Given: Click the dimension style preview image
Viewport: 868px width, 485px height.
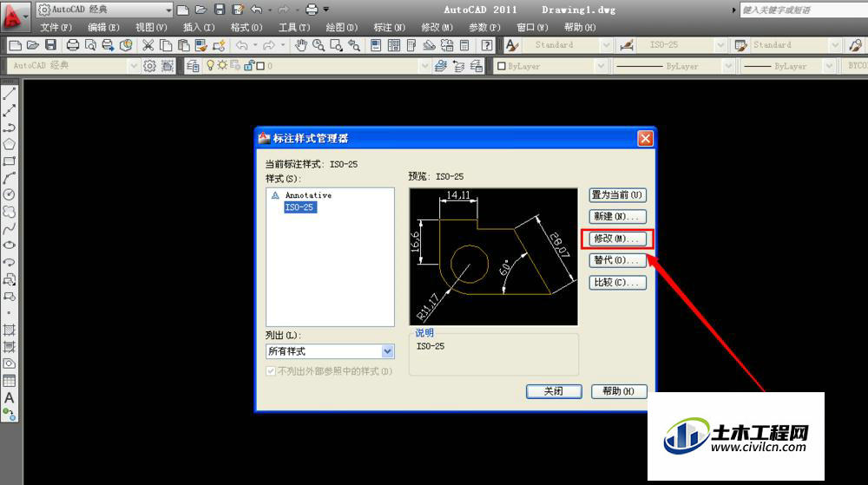Looking at the screenshot, I should click(x=493, y=257).
